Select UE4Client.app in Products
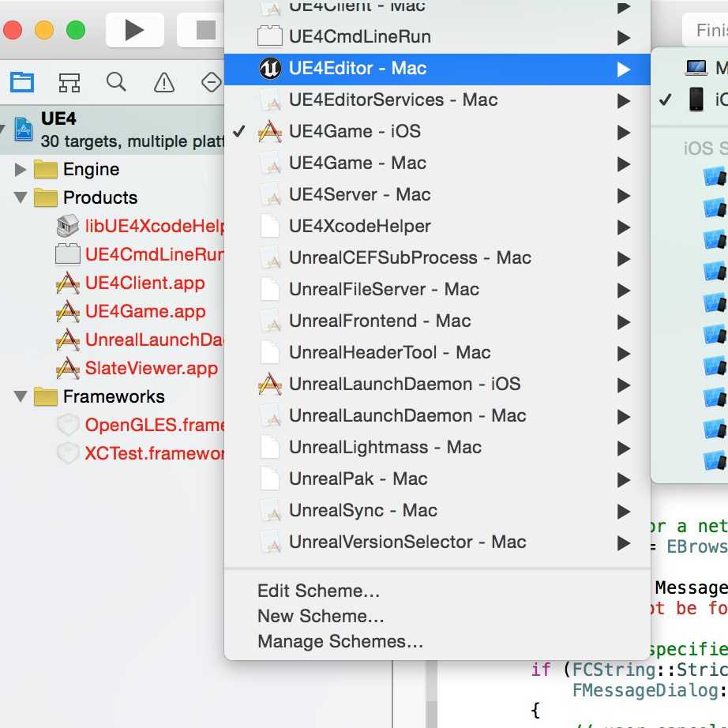 click(130, 283)
